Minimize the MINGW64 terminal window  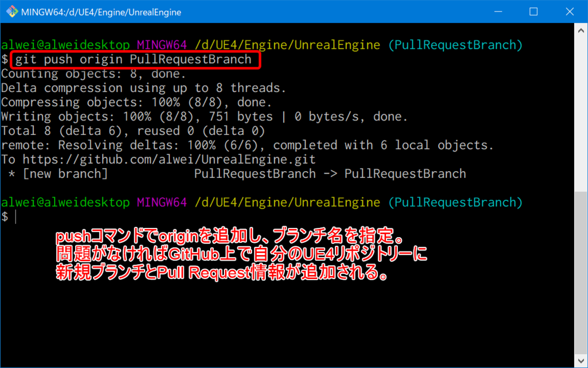[498, 11]
